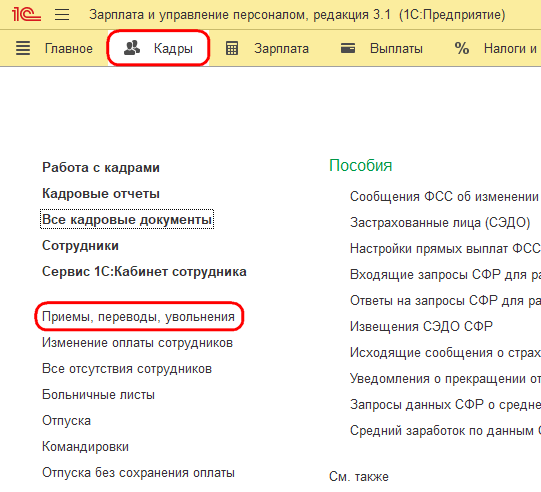
Task: Click the 1C logo icon
Action: tap(26, 14)
